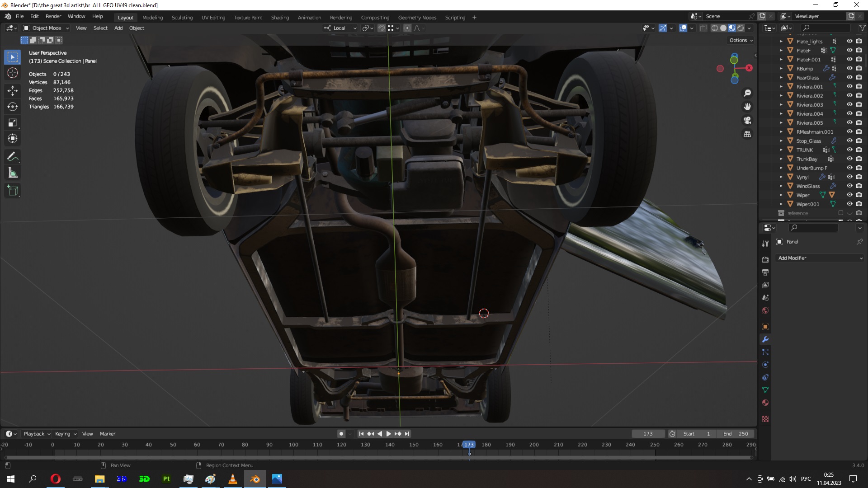Click the End frame field 250
The width and height of the screenshot is (868, 488).
coord(736,434)
